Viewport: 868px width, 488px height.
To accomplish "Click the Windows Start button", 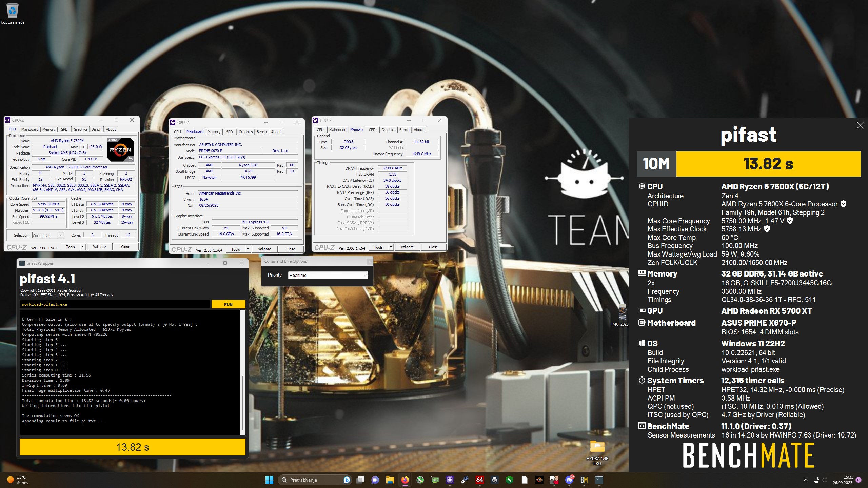I will pyautogui.click(x=269, y=480).
